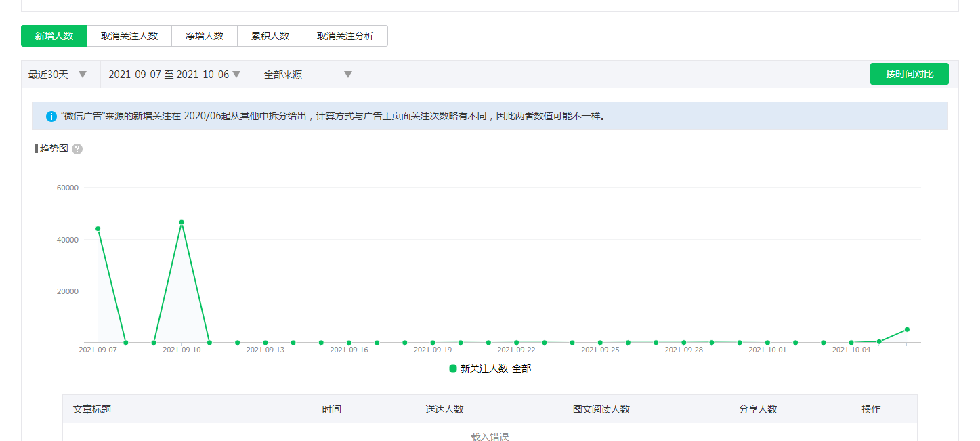This screenshot has height=441, width=980.
Task: Switch to the 累积人数 tab
Action: (270, 36)
